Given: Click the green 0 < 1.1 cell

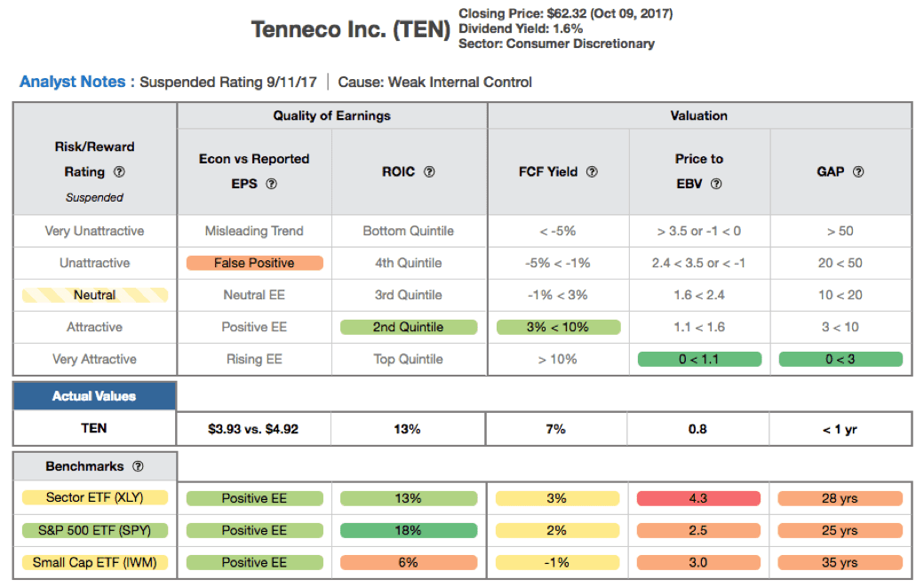Looking at the screenshot, I should point(699,359).
